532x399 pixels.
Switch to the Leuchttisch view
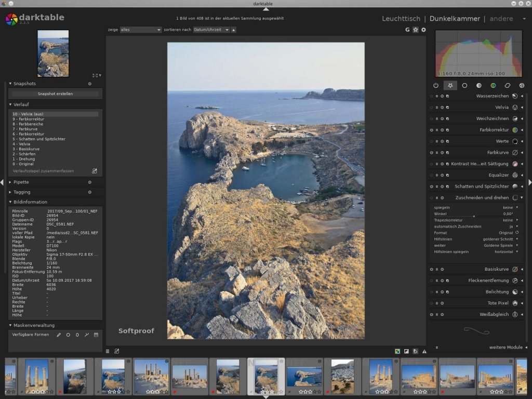(x=401, y=19)
